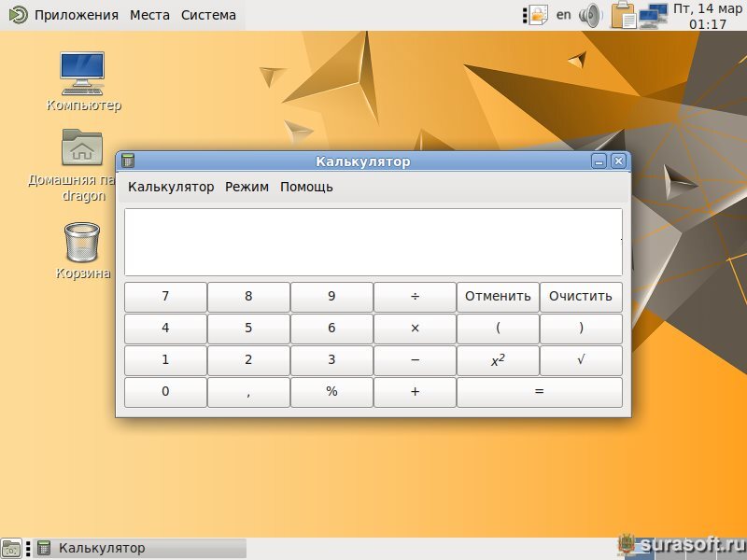Screen dimensions: 747x560
Task: Click the Очистить button
Action: [581, 297]
